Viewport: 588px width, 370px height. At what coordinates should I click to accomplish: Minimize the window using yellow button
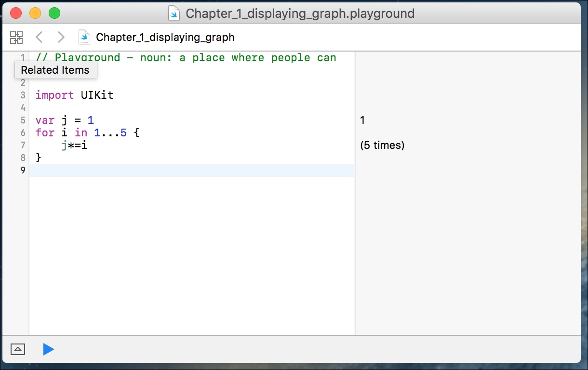coord(35,13)
